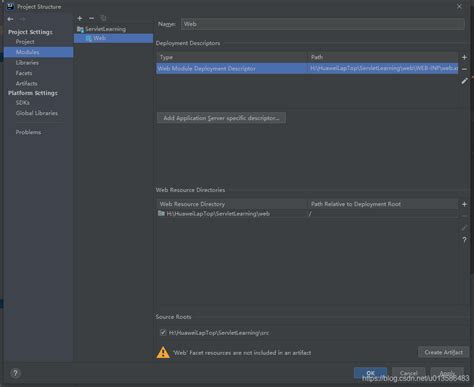The image size is (474, 387).
Task: Click the Apply button
Action: (447, 373)
